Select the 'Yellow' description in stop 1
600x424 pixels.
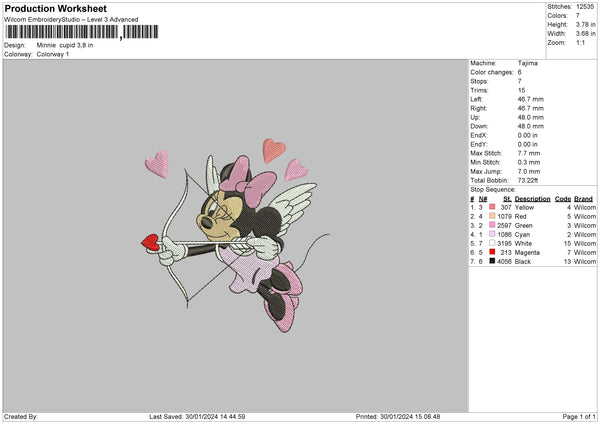coord(524,207)
